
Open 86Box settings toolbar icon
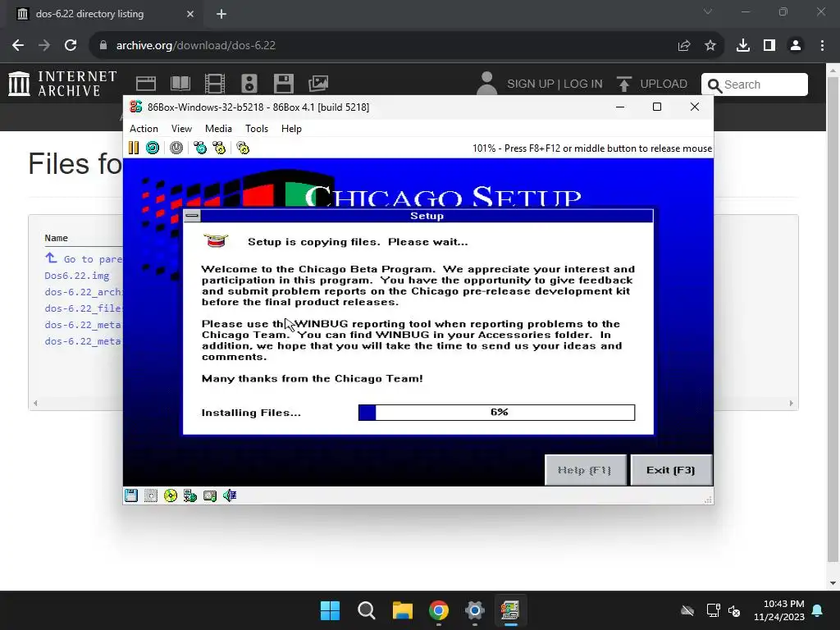(243, 148)
